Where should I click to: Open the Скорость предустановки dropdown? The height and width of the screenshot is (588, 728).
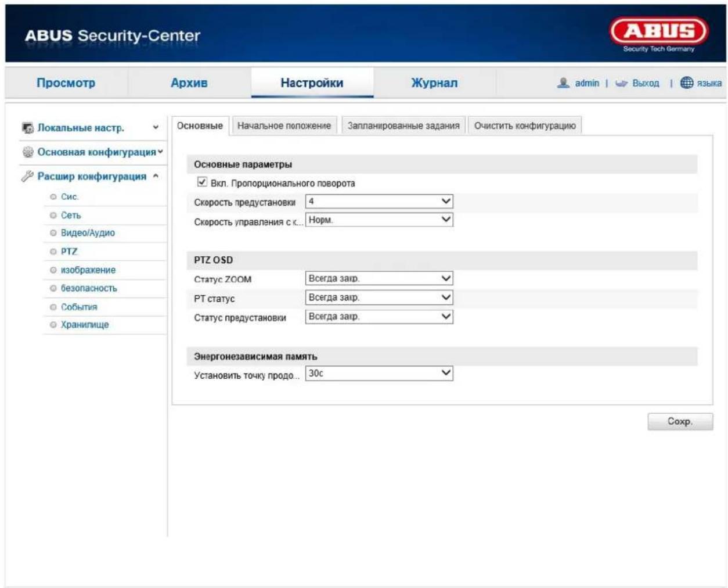tap(379, 201)
